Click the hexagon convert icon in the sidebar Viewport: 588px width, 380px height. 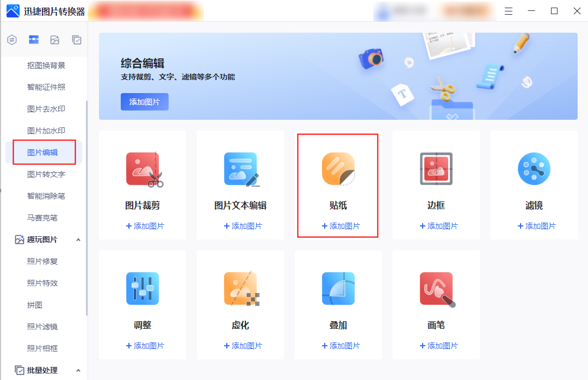(x=12, y=40)
